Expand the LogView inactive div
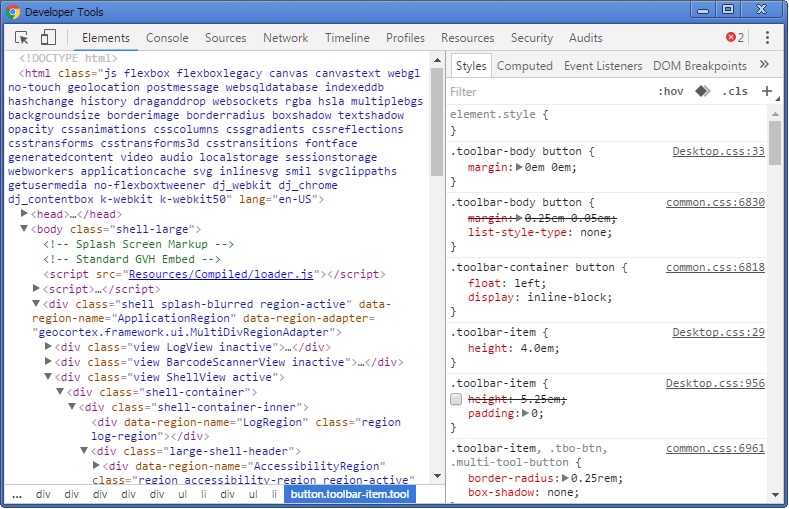The width and height of the screenshot is (789, 509). click(48, 347)
